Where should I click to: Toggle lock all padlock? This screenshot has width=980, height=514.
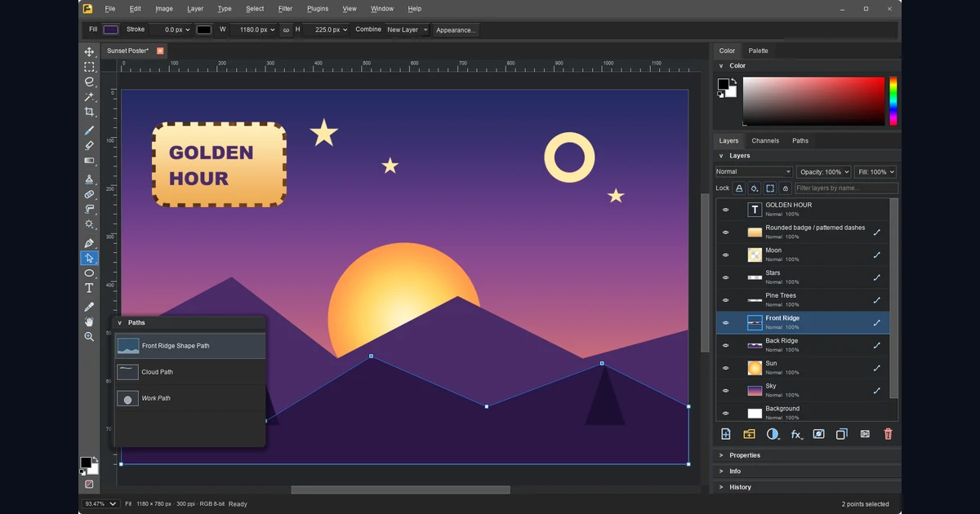(x=786, y=188)
